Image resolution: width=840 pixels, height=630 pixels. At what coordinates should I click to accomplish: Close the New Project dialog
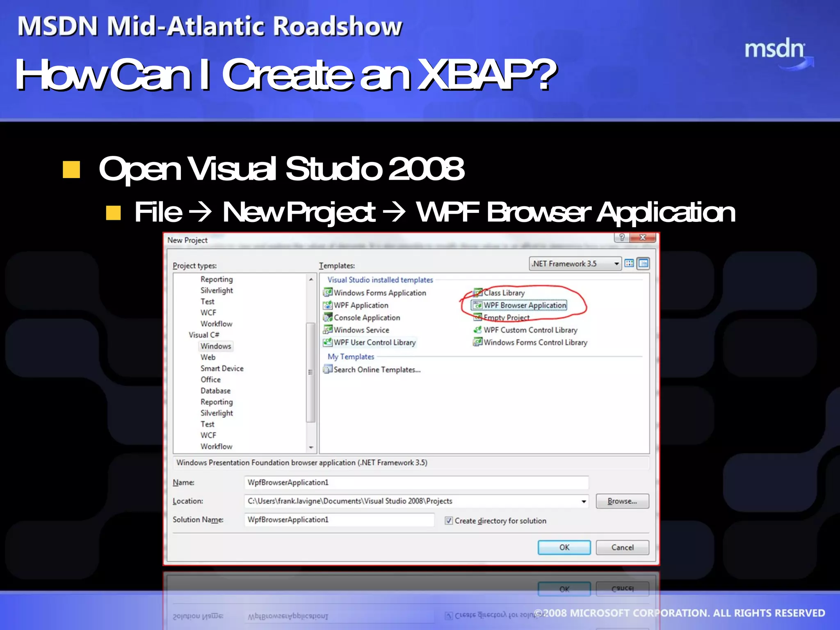[643, 237]
